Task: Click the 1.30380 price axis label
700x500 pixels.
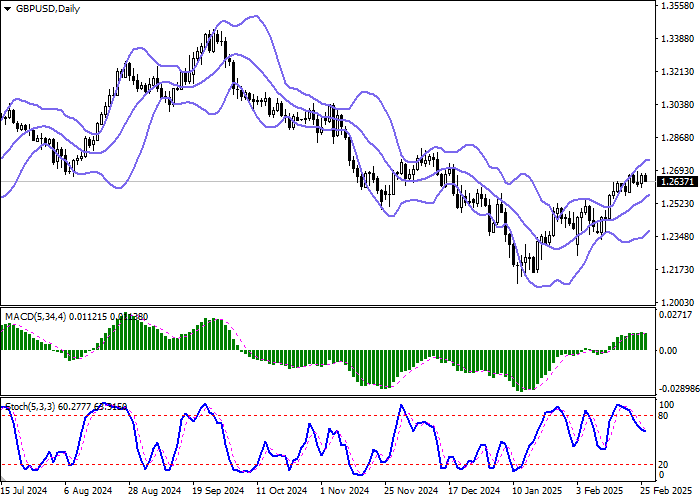Action: [x=676, y=105]
